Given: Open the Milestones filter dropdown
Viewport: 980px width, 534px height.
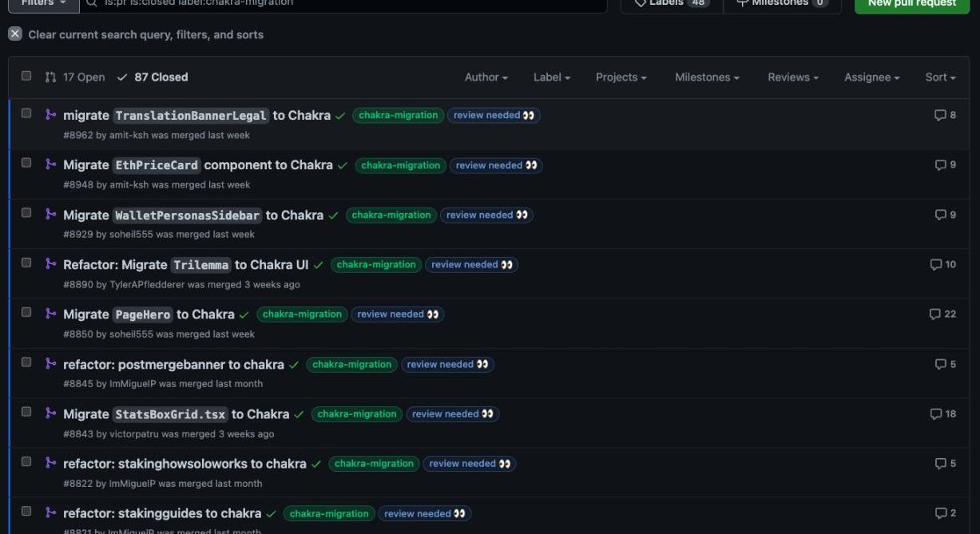Looking at the screenshot, I should [x=707, y=77].
